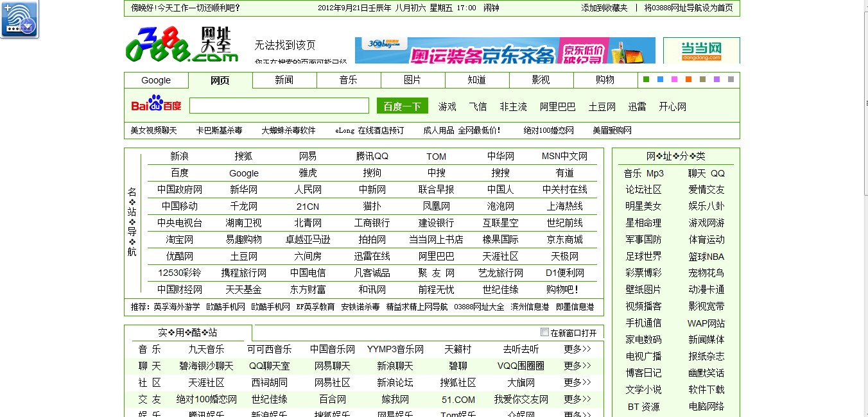Set 03888网址导航 as homepage link

coord(688,8)
